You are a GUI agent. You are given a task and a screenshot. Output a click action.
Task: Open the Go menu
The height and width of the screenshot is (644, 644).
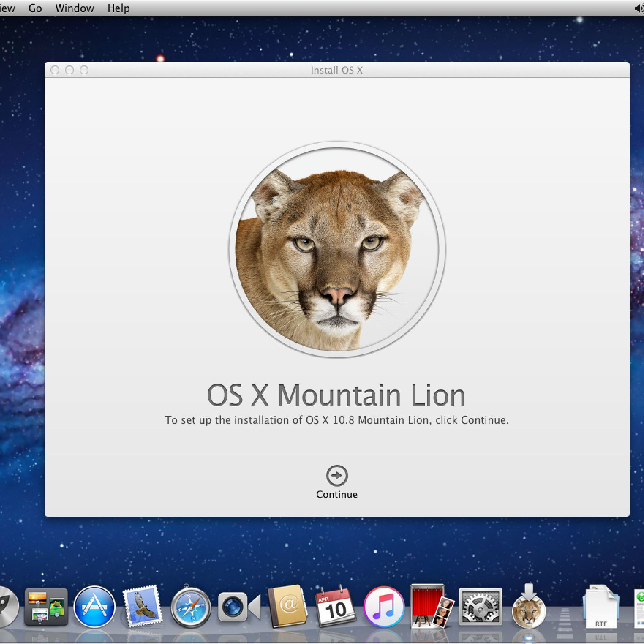(x=35, y=8)
